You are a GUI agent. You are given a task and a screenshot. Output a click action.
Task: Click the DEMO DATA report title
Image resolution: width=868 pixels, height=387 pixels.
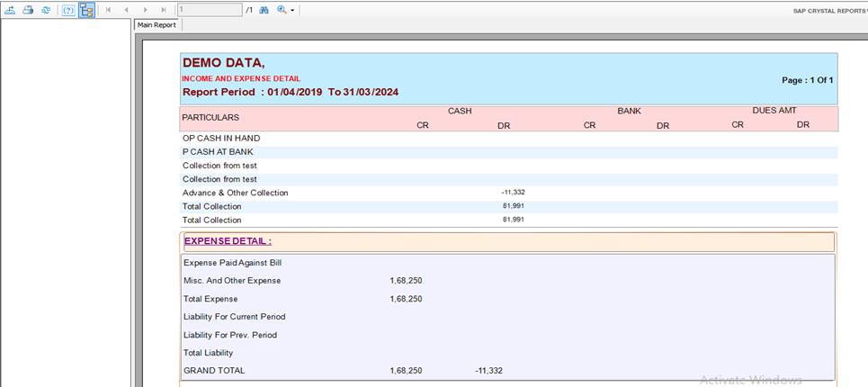coord(223,63)
